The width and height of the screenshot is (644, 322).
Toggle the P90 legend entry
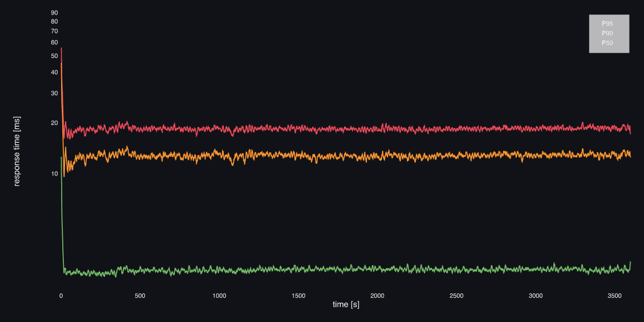tap(608, 33)
